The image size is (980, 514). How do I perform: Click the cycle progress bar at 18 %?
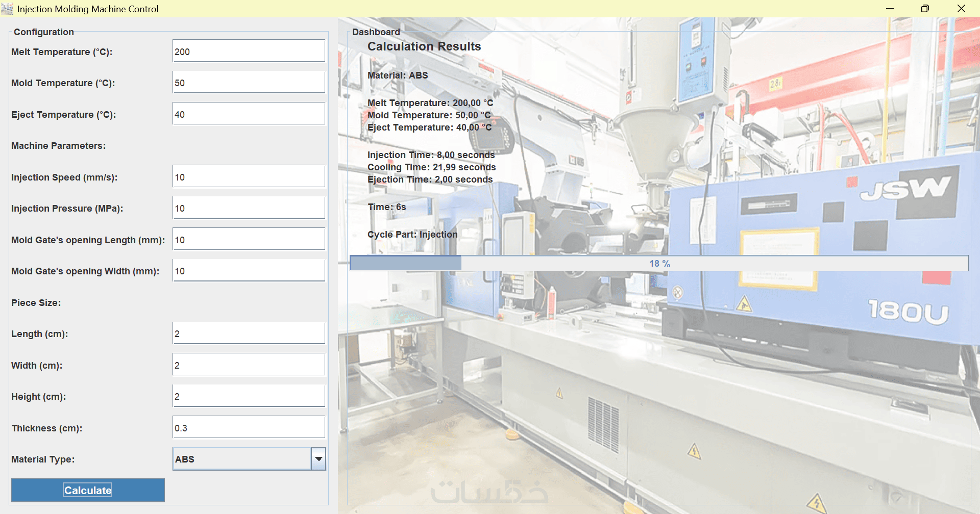tap(659, 264)
